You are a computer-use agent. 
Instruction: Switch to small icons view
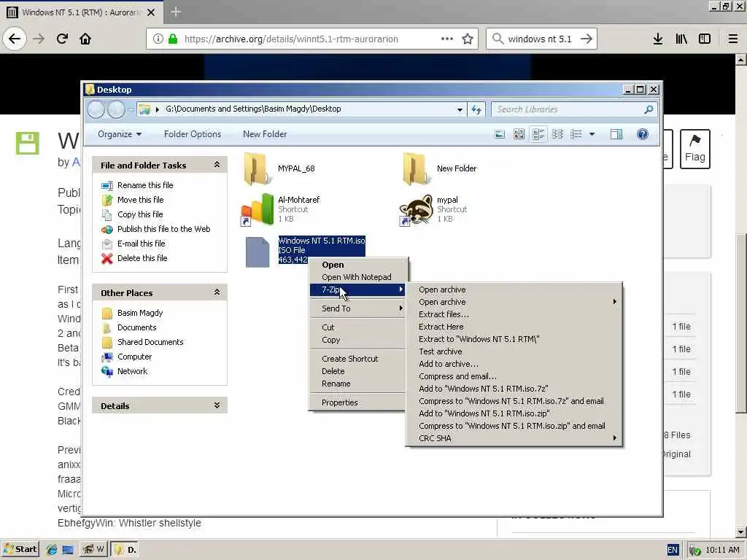pyautogui.click(x=557, y=135)
